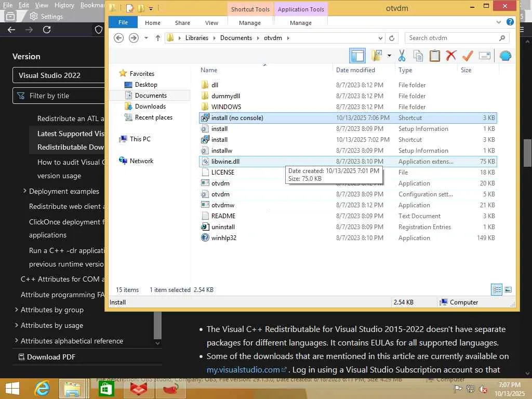Expand the ribbon with the chevron

tap(498, 22)
